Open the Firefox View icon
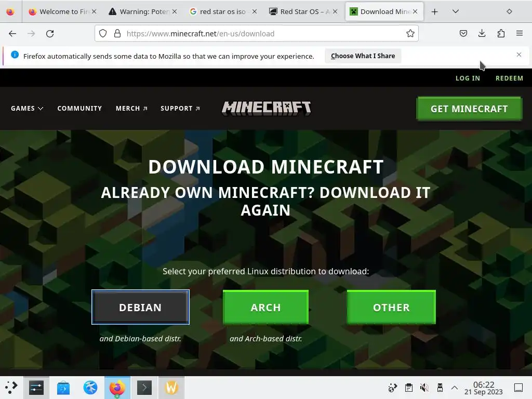The height and width of the screenshot is (399, 532). [10, 12]
